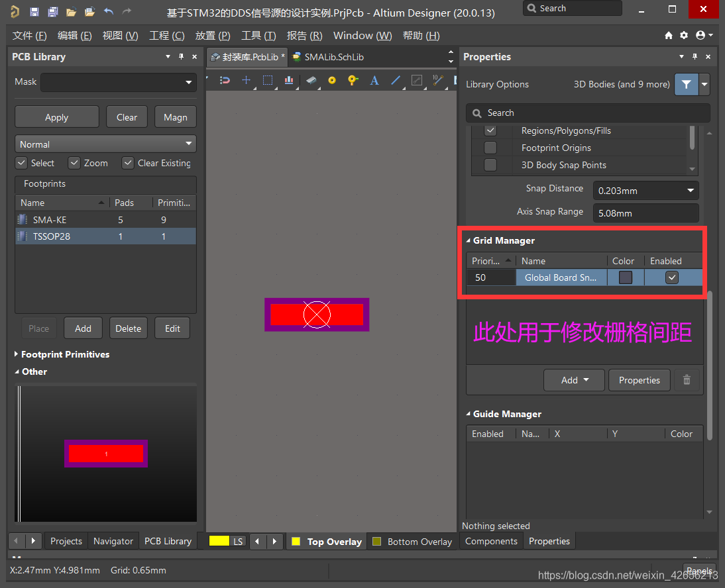Toggle the Zoom checkbox

[74, 163]
